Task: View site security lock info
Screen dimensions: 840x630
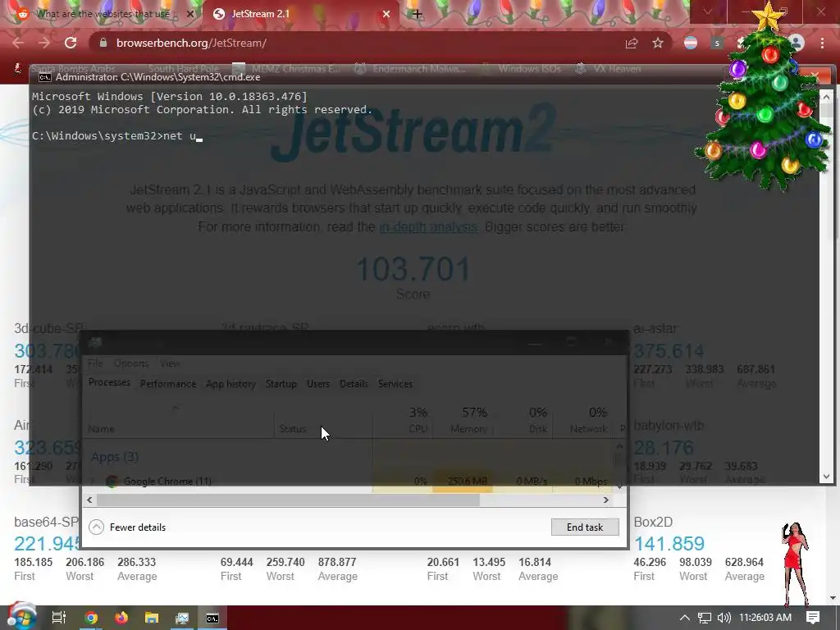Action: click(103, 43)
